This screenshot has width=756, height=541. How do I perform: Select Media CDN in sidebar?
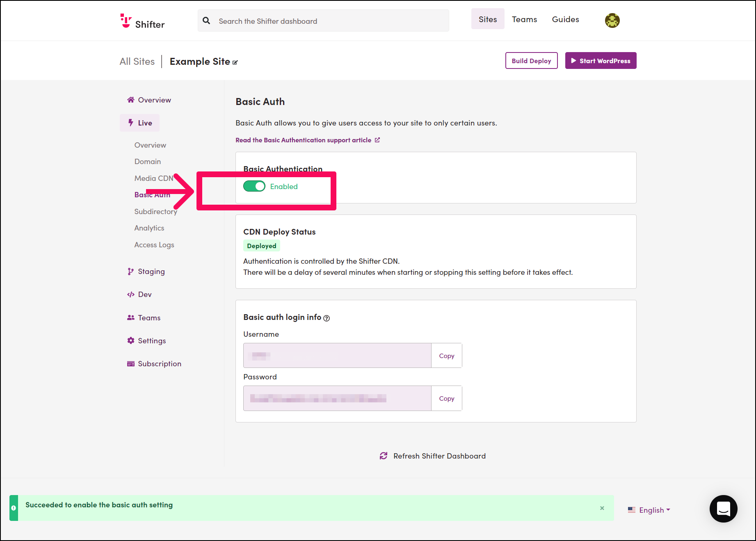point(154,178)
